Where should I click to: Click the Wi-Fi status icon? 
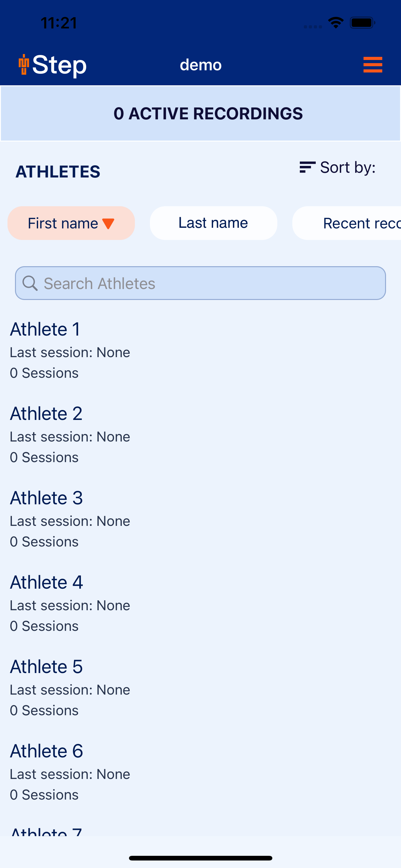pos(336,23)
